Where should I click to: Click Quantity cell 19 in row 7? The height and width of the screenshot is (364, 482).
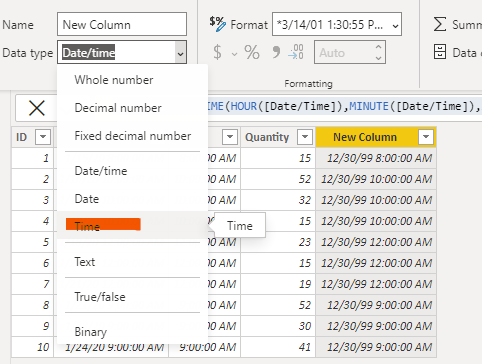[278, 284]
